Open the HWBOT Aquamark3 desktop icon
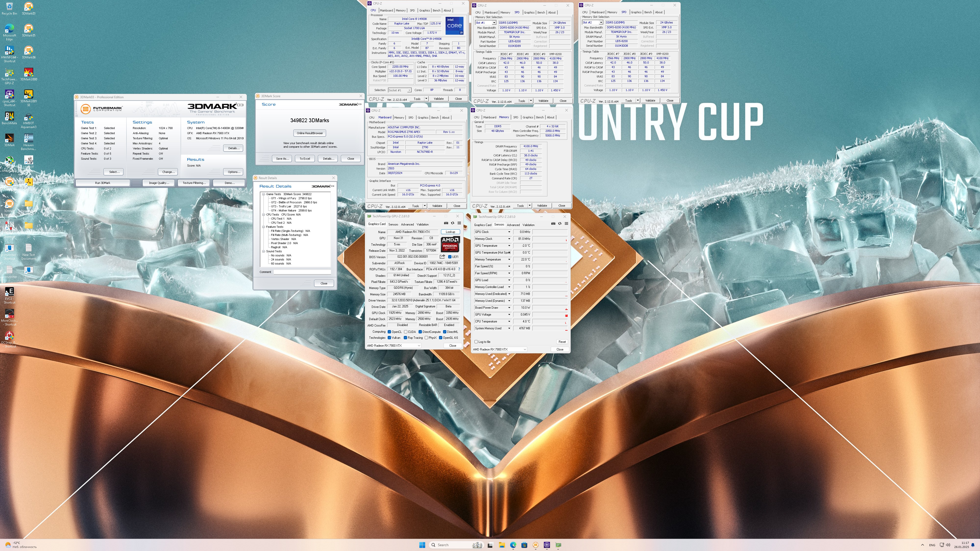Image resolution: width=980 pixels, height=551 pixels. (x=29, y=120)
